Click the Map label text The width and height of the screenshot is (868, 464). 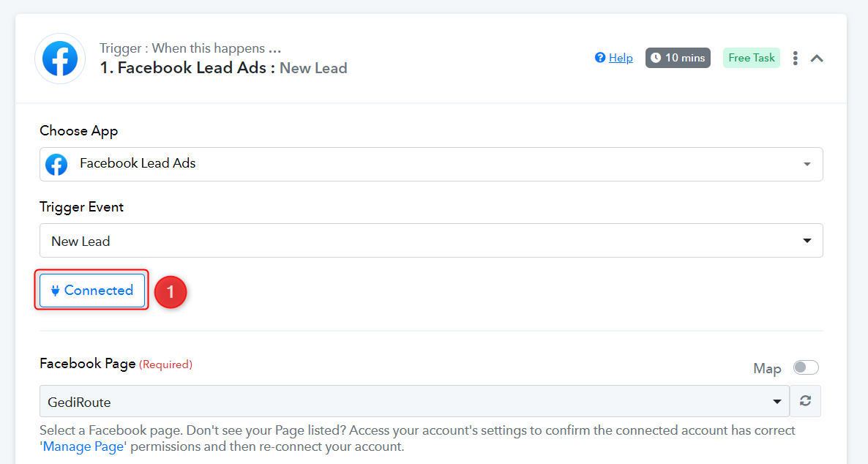(x=767, y=369)
